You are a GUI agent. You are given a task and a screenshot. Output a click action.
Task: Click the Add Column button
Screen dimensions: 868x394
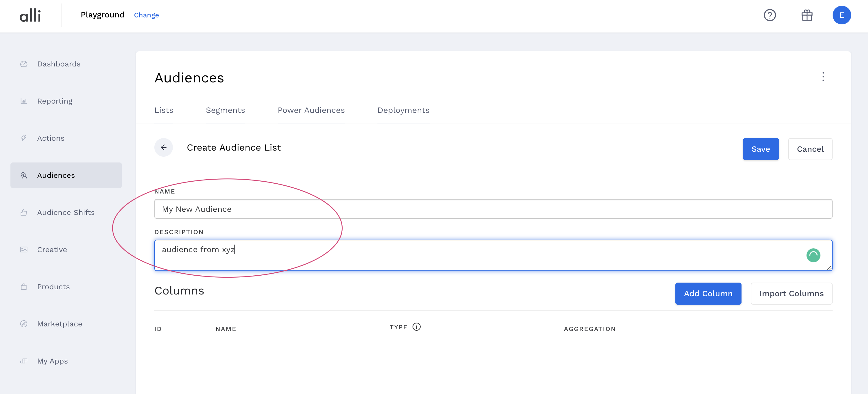[708, 294]
